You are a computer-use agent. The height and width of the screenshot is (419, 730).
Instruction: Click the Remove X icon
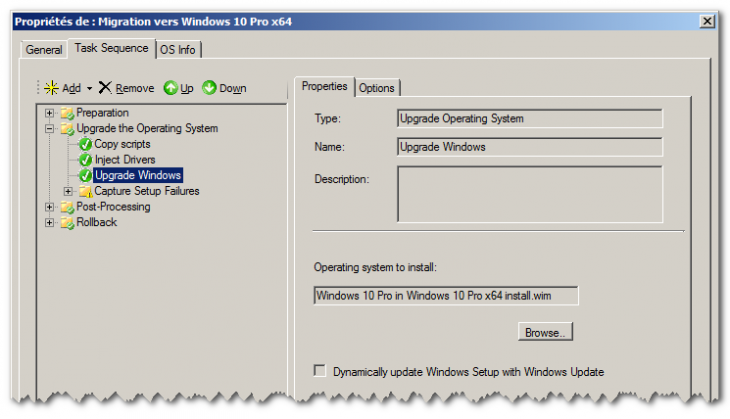coord(105,87)
